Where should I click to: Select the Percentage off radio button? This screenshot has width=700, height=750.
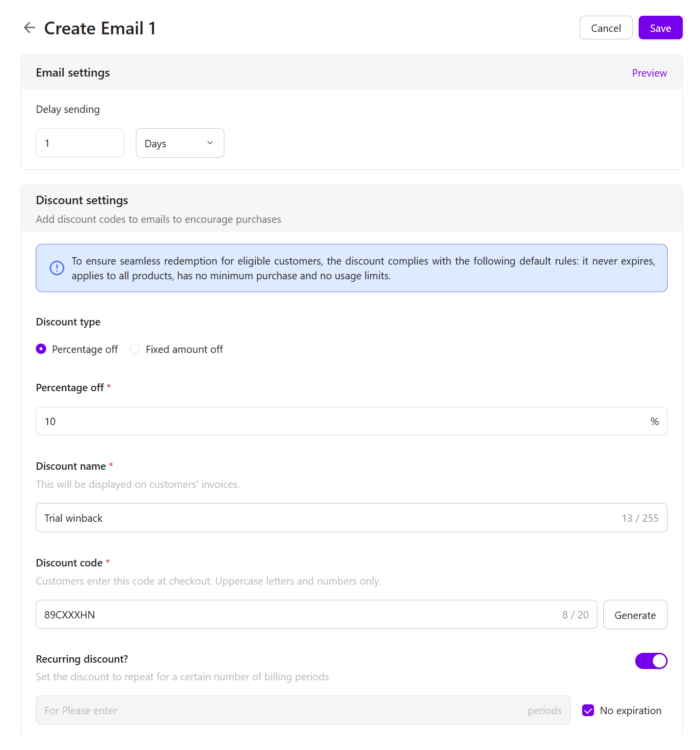click(x=41, y=349)
